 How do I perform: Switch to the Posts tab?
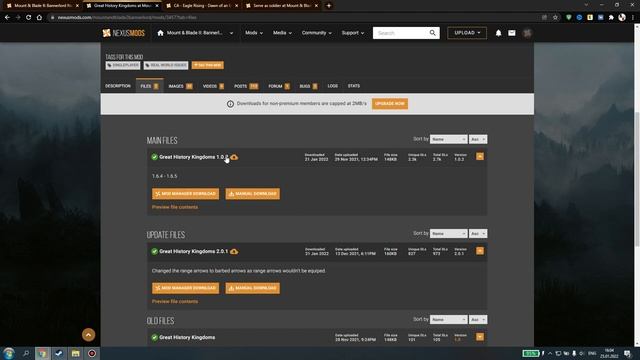tap(246, 86)
